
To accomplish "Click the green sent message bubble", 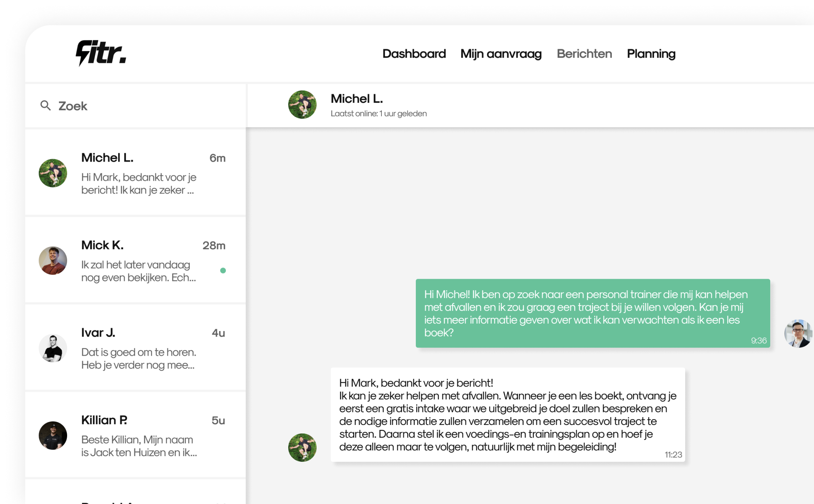I will (x=593, y=313).
